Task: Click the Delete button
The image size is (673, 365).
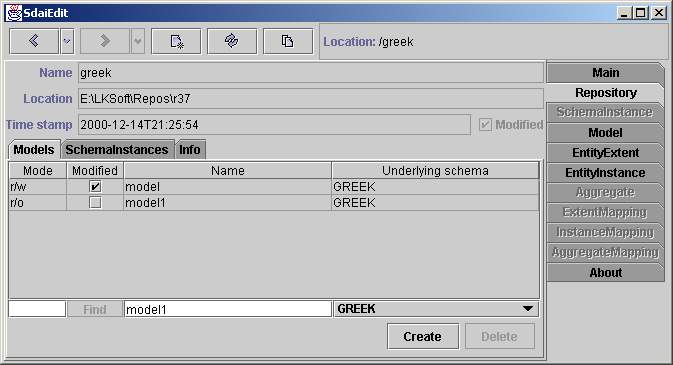Action: click(500, 336)
